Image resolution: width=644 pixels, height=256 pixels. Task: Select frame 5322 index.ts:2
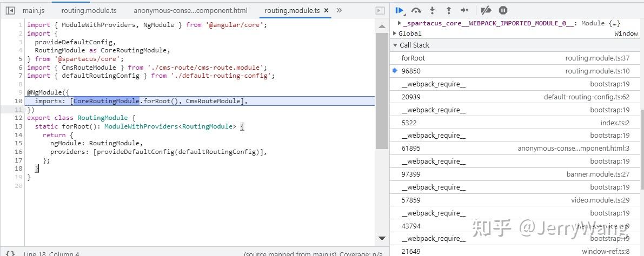[515, 123]
